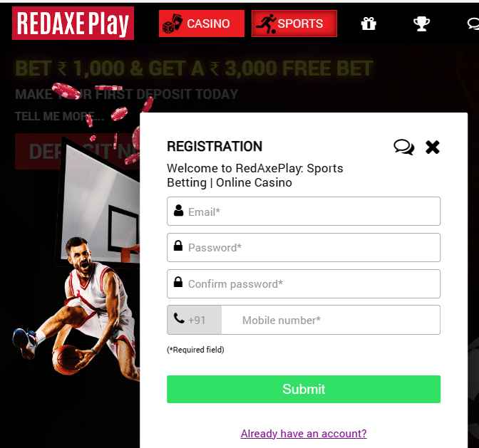Click the phone icon beside +91

179,318
